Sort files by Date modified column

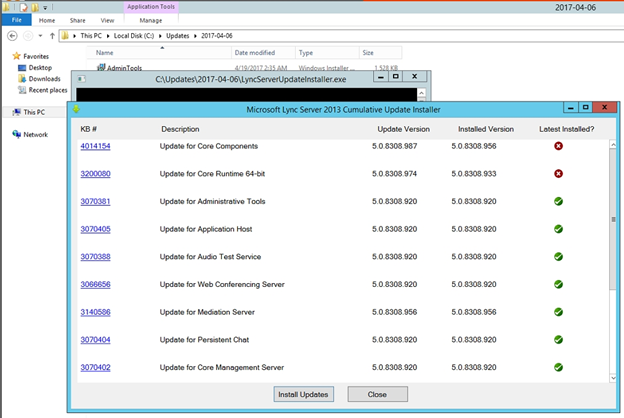pos(263,53)
